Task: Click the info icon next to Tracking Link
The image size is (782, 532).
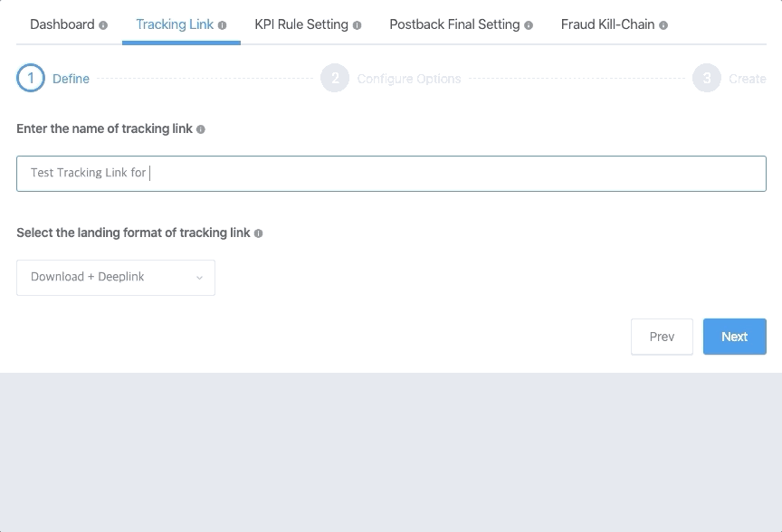Action: click(222, 24)
